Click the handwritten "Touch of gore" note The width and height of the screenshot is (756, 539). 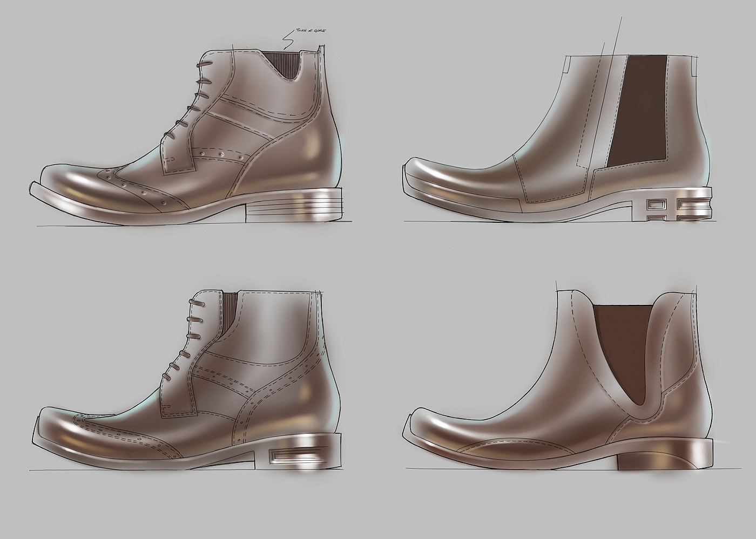(x=310, y=32)
